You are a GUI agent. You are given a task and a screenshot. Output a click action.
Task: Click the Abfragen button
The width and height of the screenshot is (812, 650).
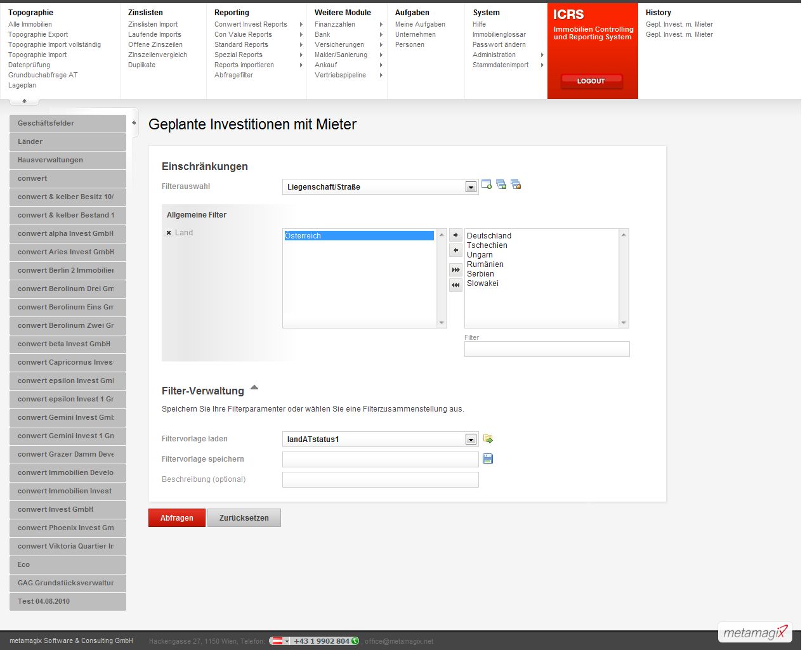tap(177, 518)
